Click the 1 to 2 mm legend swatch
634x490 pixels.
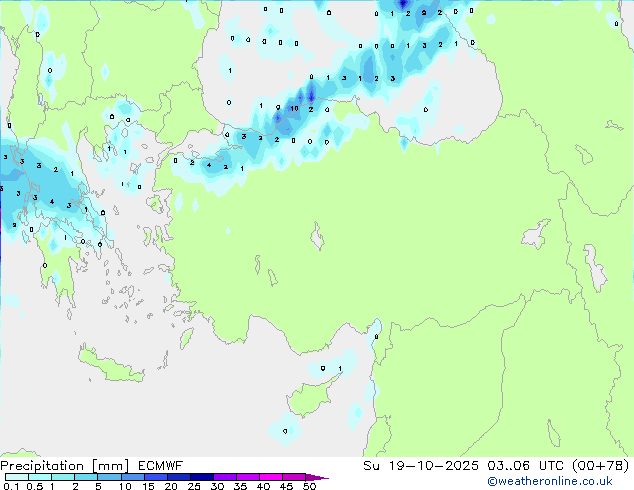(63, 477)
